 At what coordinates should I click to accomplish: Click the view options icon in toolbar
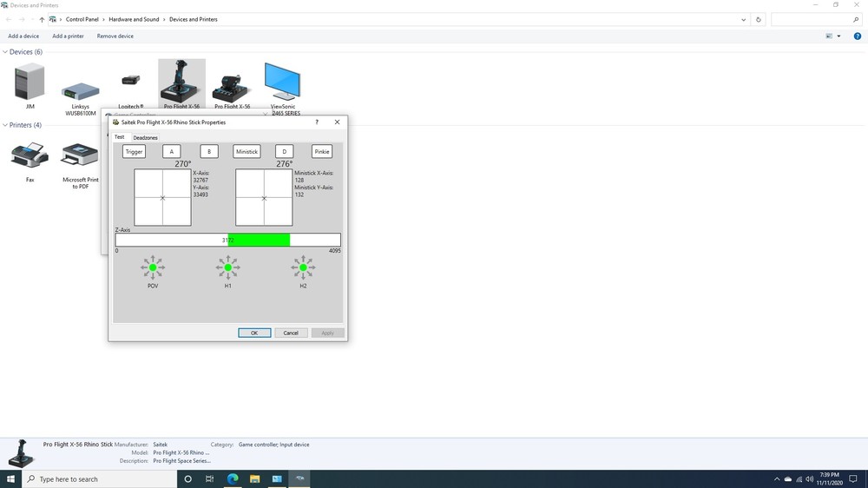point(829,36)
